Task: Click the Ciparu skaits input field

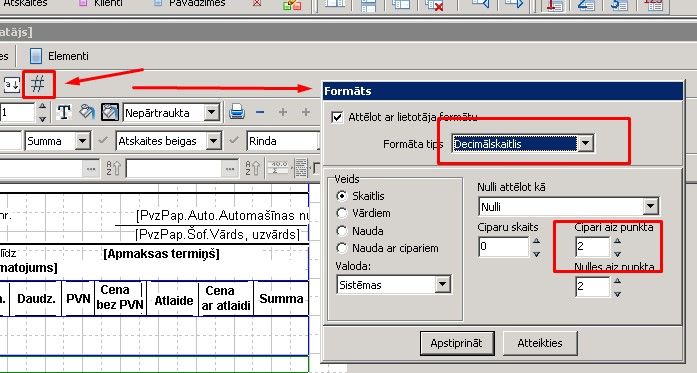Action: click(x=503, y=247)
